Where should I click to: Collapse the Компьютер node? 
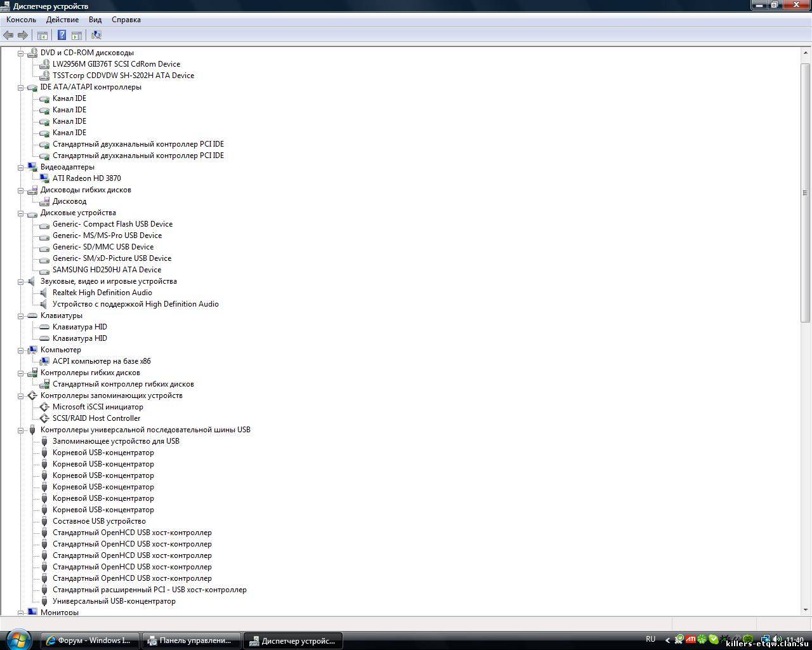(20, 350)
